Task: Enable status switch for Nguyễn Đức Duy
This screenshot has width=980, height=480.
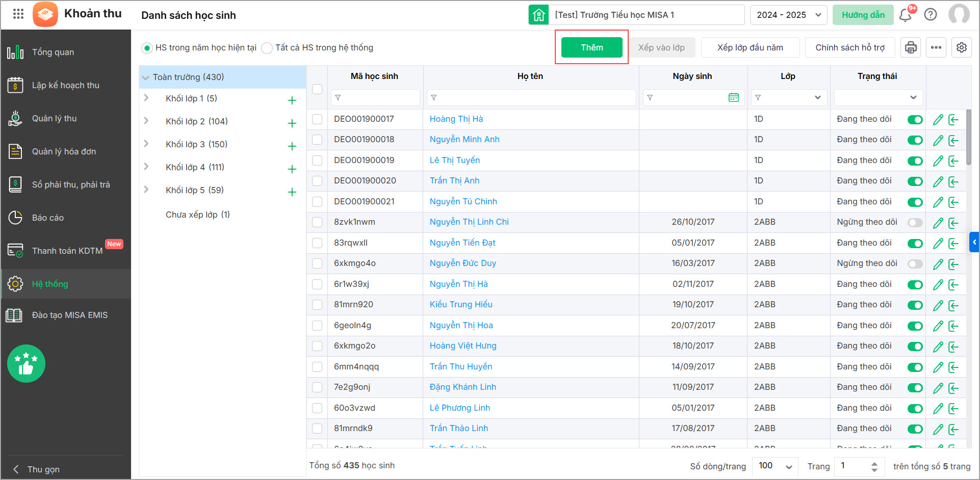Action: 915,264
